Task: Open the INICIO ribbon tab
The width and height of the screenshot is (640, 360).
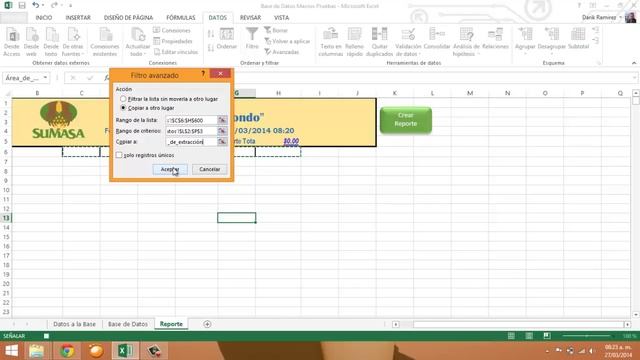Action: (44, 18)
